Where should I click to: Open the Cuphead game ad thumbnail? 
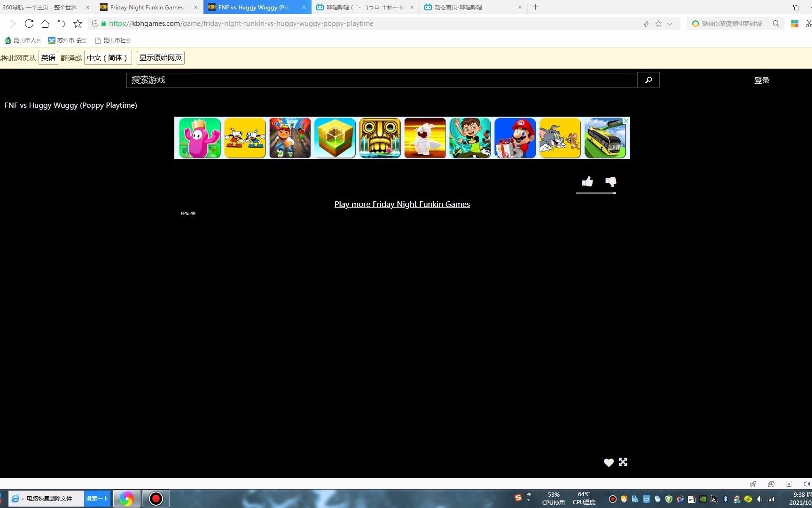(245, 138)
